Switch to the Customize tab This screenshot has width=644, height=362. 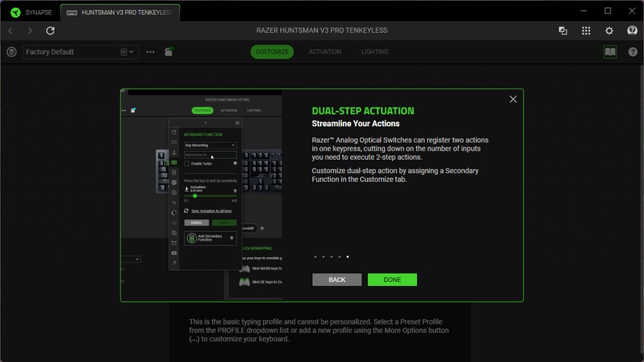point(272,52)
